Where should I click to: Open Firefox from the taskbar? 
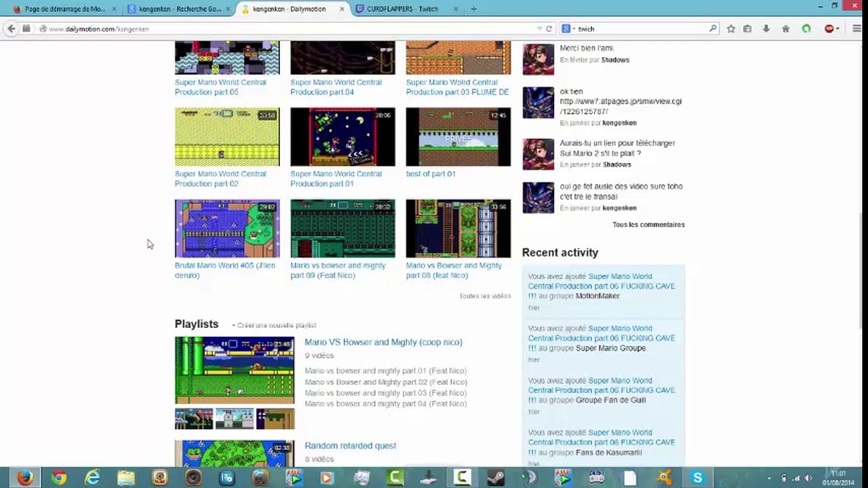pyautogui.click(x=25, y=477)
